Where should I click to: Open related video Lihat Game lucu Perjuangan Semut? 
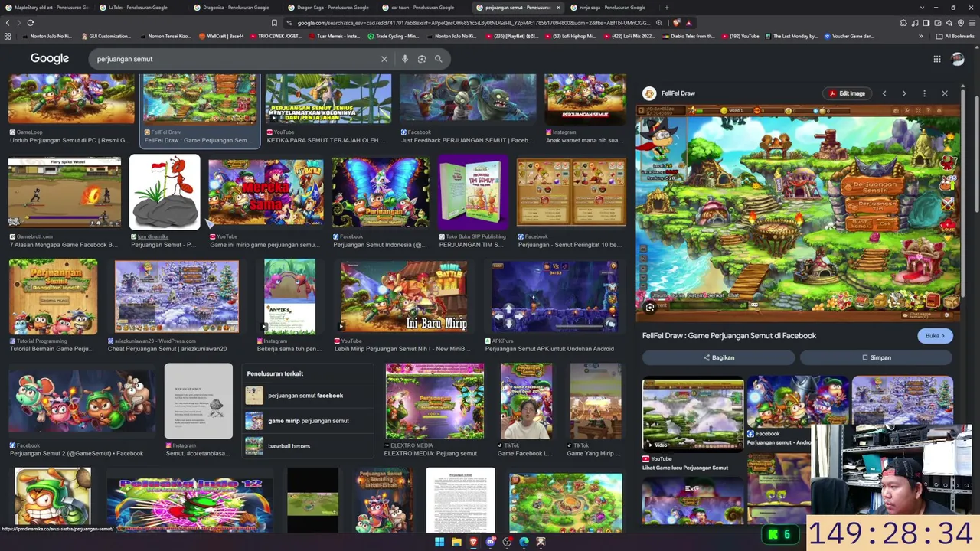point(693,424)
